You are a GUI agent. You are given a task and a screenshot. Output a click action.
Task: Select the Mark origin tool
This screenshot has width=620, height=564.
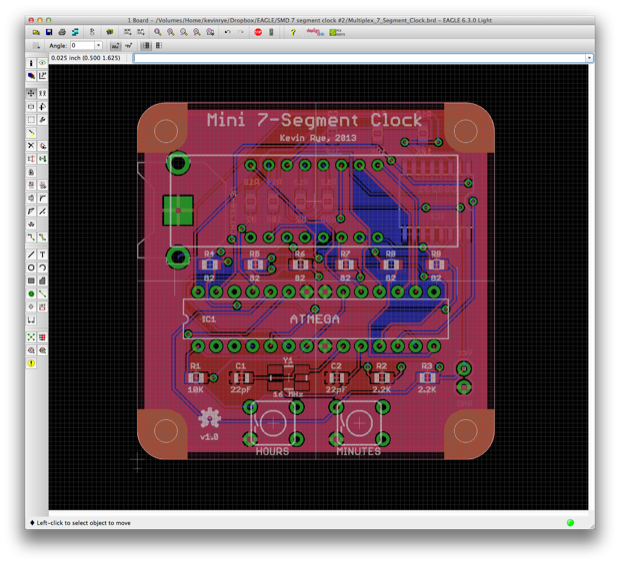pyautogui.click(x=42, y=76)
